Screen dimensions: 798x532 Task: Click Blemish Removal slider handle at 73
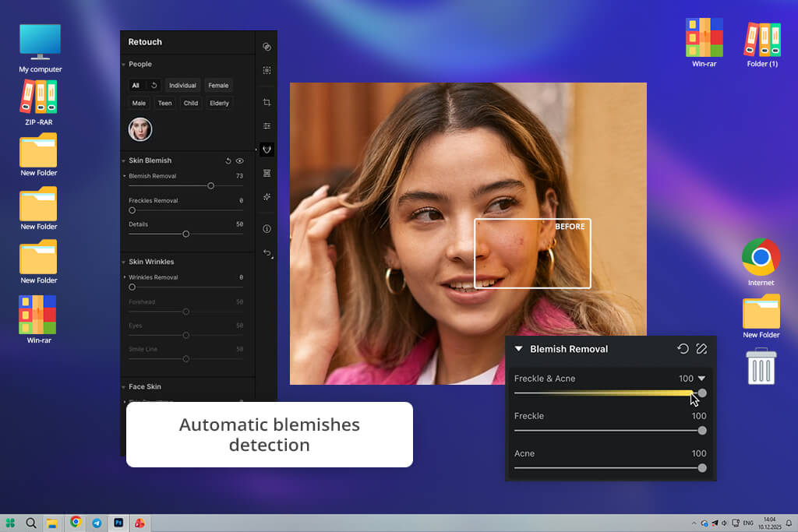coord(210,186)
